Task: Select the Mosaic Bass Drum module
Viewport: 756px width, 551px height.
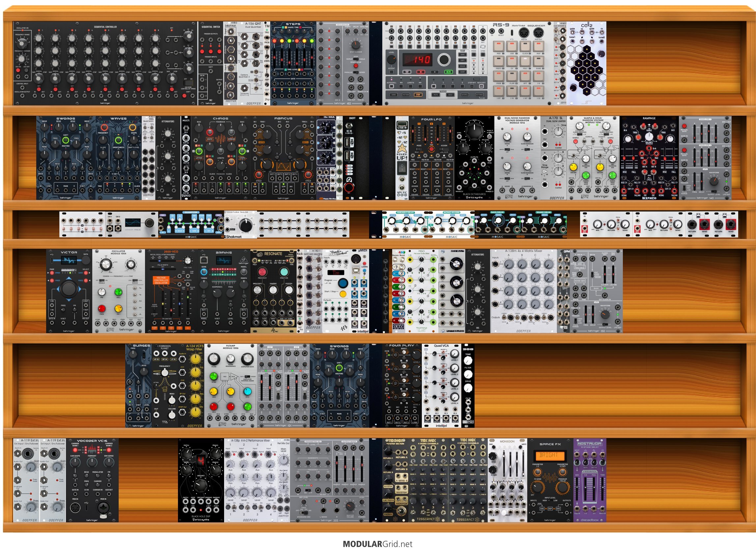Action: (x=497, y=224)
